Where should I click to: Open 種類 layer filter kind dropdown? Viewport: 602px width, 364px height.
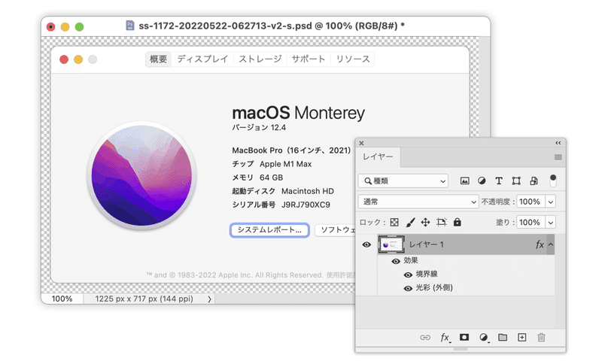pos(403,180)
